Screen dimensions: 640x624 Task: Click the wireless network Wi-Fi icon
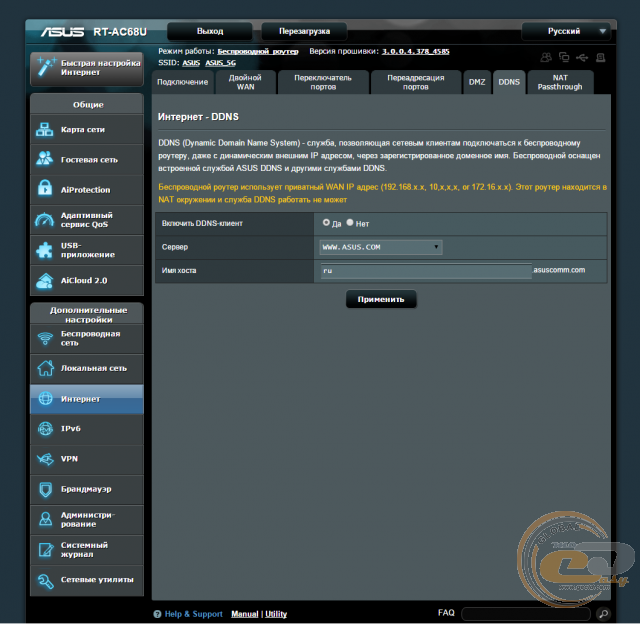(x=45, y=338)
